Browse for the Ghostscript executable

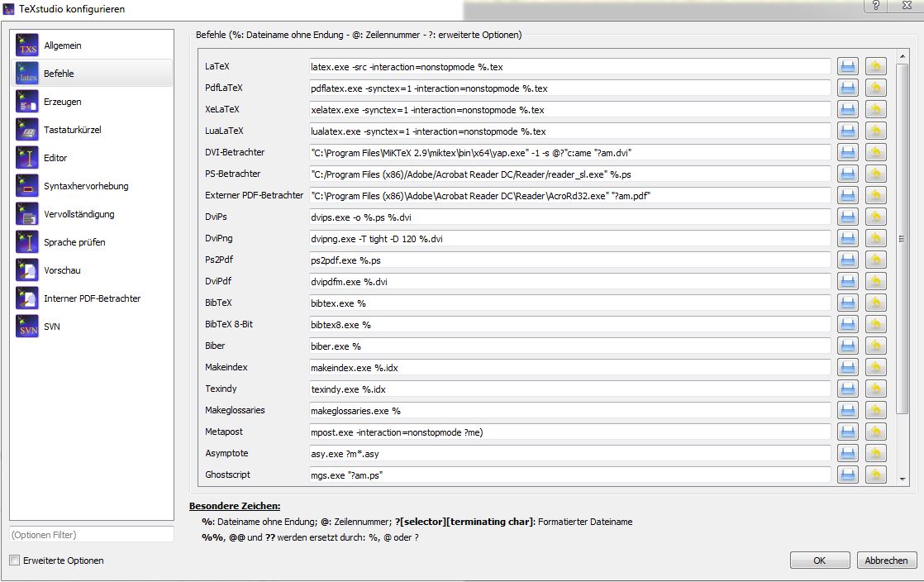tap(848, 475)
